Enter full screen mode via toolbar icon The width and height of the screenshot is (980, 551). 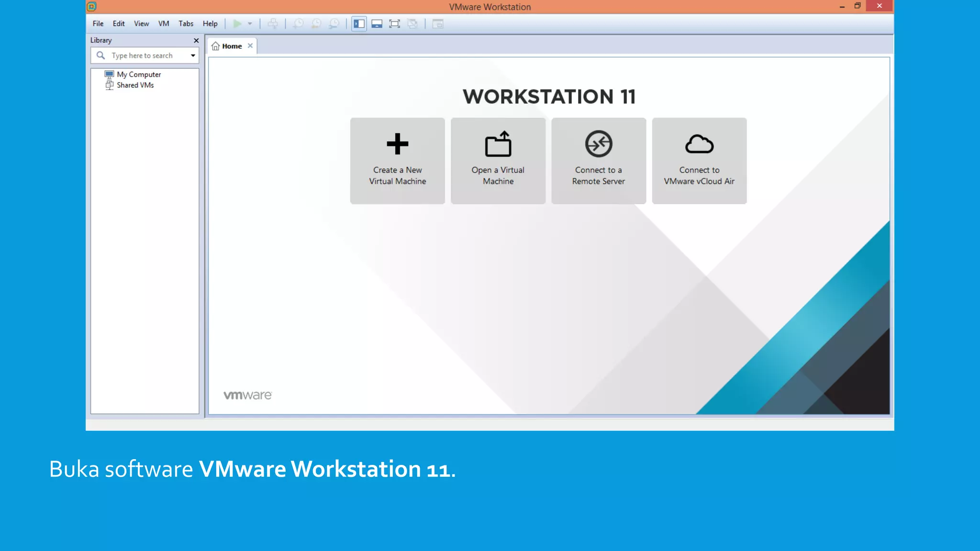[394, 24]
